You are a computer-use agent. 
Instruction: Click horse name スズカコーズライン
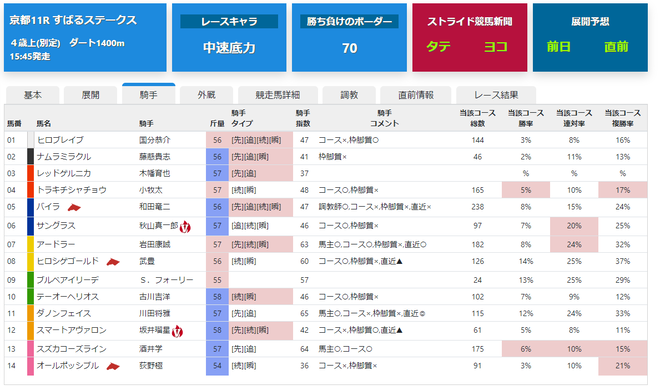[x=71, y=349]
